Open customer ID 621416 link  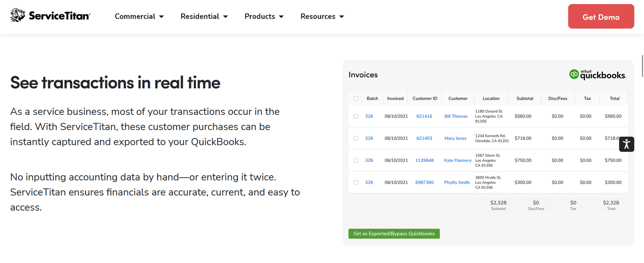tap(424, 116)
